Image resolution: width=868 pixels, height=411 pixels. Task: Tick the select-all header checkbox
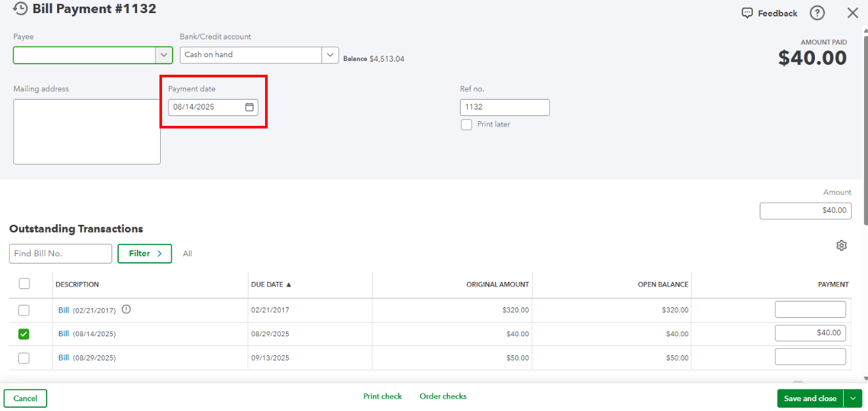24,284
